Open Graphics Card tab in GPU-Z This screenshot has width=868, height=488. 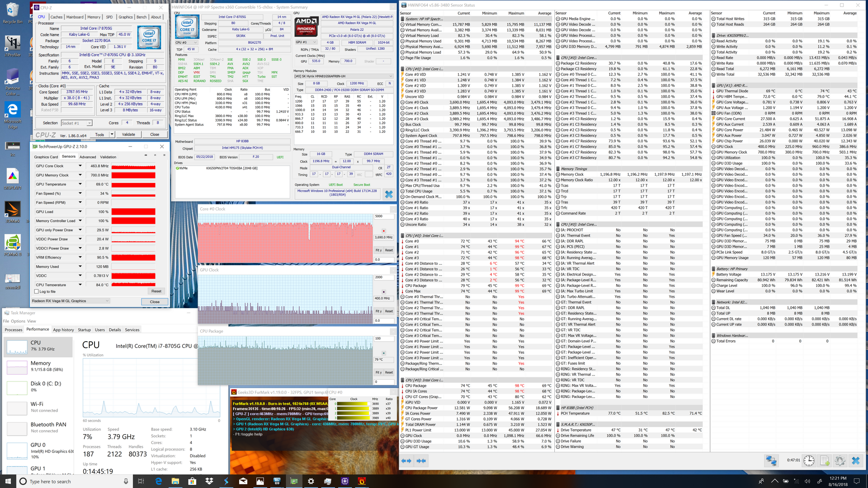(x=46, y=157)
